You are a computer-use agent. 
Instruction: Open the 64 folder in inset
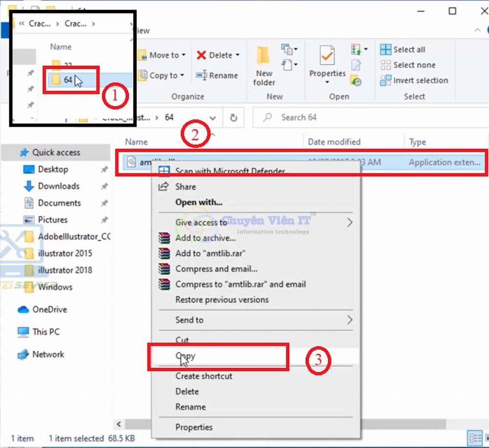tap(67, 80)
